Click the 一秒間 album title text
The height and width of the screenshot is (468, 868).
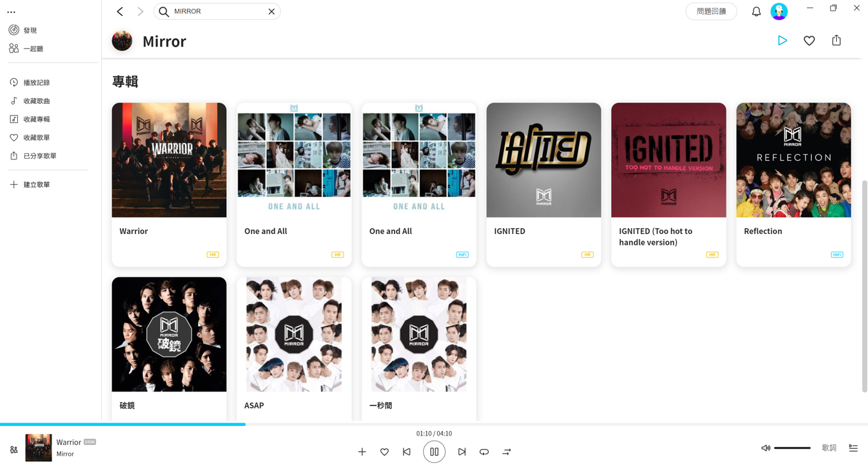click(380, 406)
